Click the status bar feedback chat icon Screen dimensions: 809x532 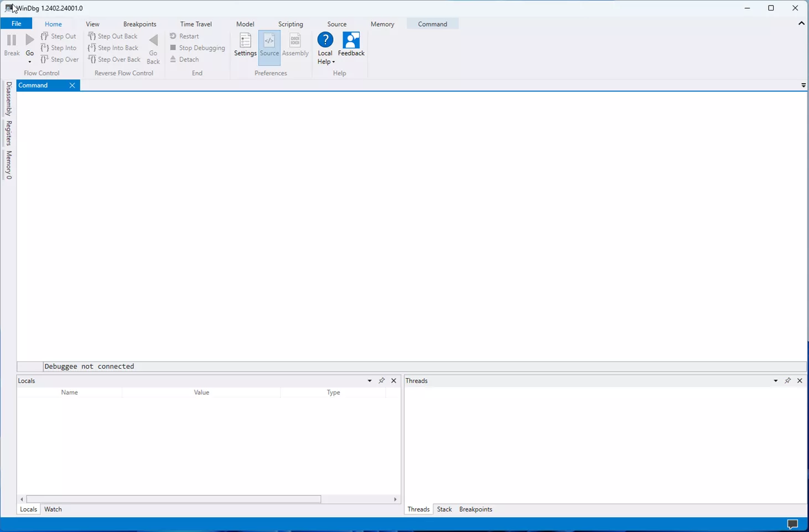792,524
